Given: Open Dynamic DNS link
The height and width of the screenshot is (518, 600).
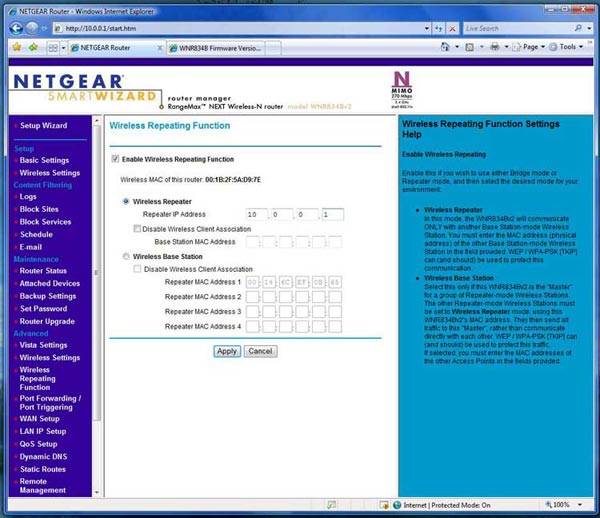Looking at the screenshot, I should pyautogui.click(x=43, y=456).
